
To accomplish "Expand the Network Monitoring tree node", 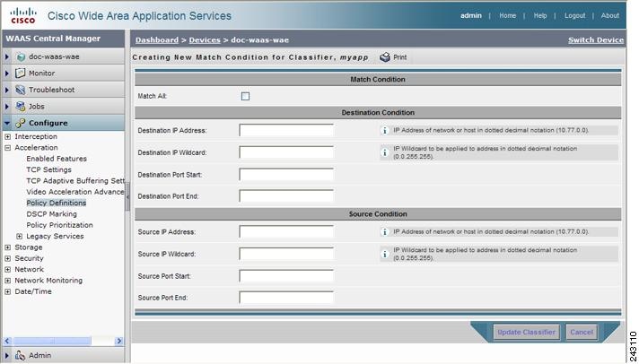I will pyautogui.click(x=8, y=281).
